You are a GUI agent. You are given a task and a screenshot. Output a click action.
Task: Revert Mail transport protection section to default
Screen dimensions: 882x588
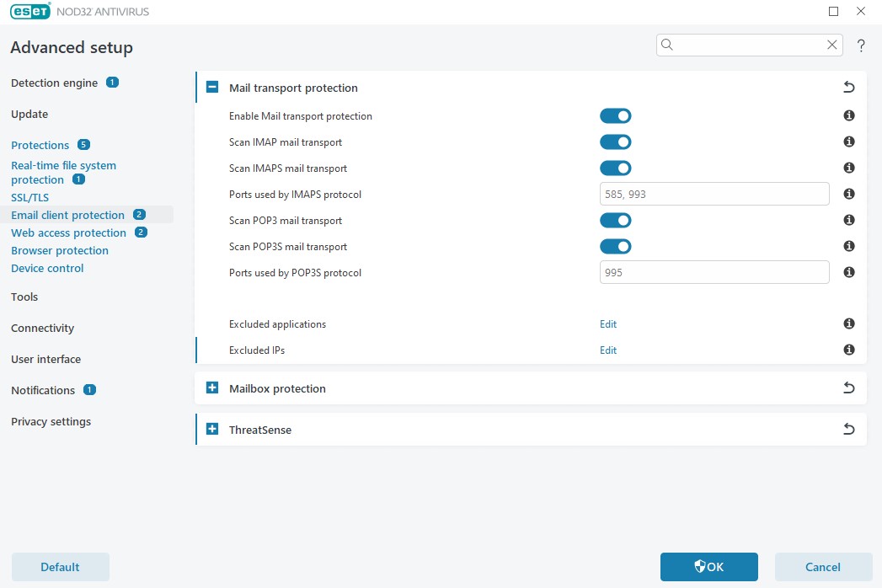click(x=848, y=88)
